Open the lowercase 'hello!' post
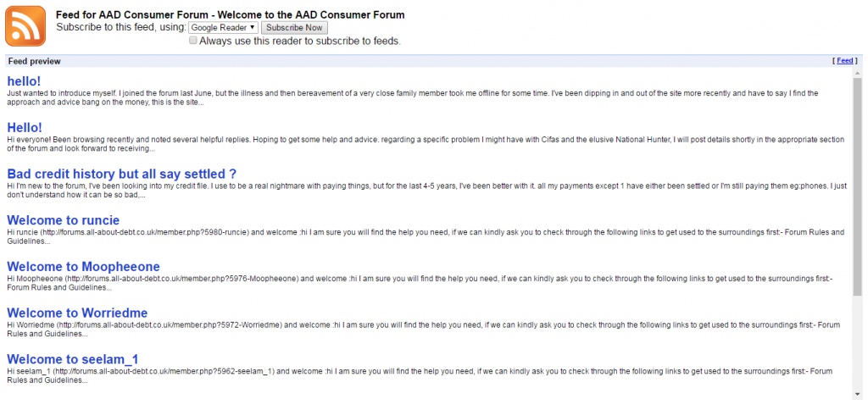Image resolution: width=868 pixels, height=405 pixels. pyautogui.click(x=24, y=80)
